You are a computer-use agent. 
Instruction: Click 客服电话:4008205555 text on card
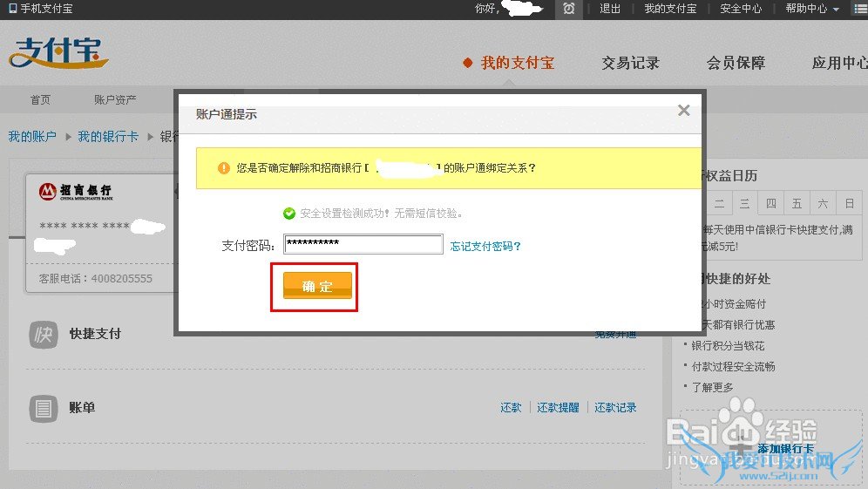pyautogui.click(x=95, y=279)
